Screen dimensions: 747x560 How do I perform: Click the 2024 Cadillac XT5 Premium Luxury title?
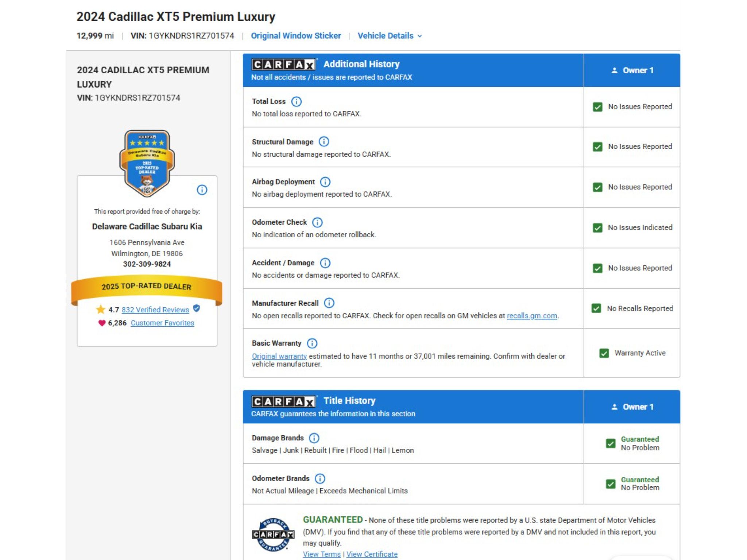point(176,17)
